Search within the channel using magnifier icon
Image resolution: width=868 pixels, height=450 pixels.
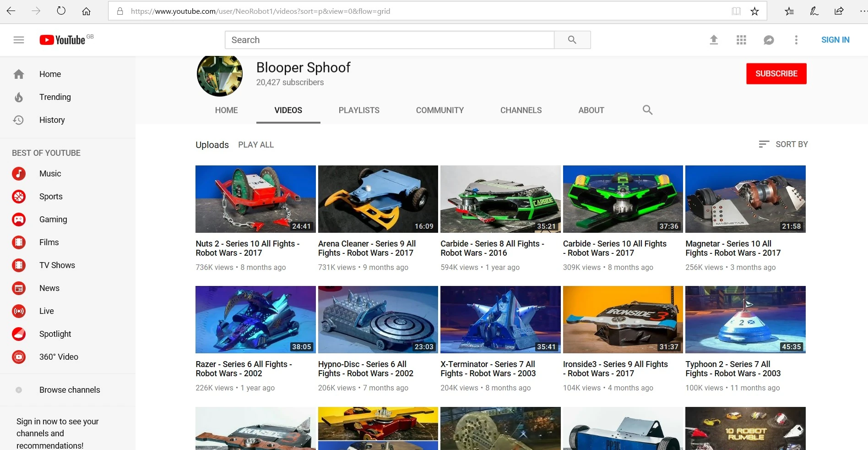pyautogui.click(x=647, y=110)
